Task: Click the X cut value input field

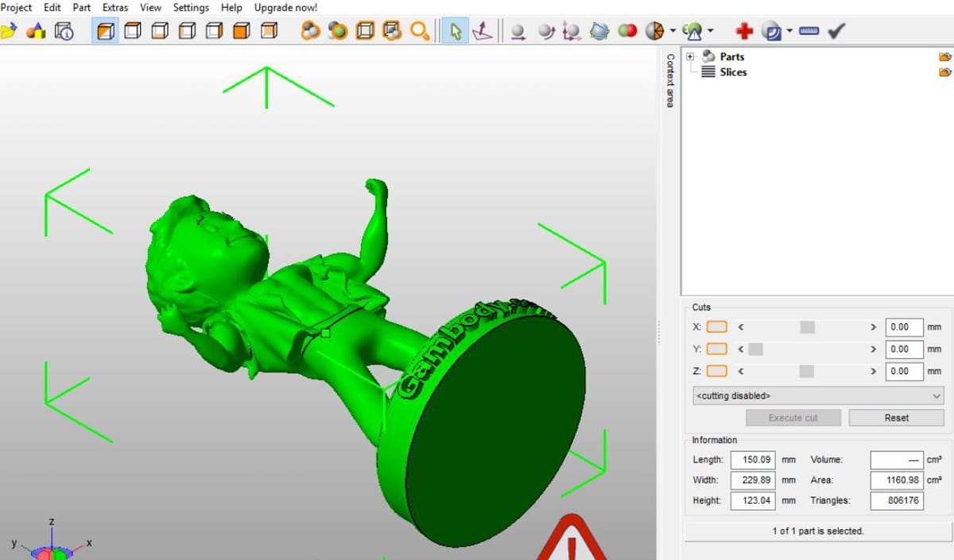Action: pyautogui.click(x=905, y=326)
